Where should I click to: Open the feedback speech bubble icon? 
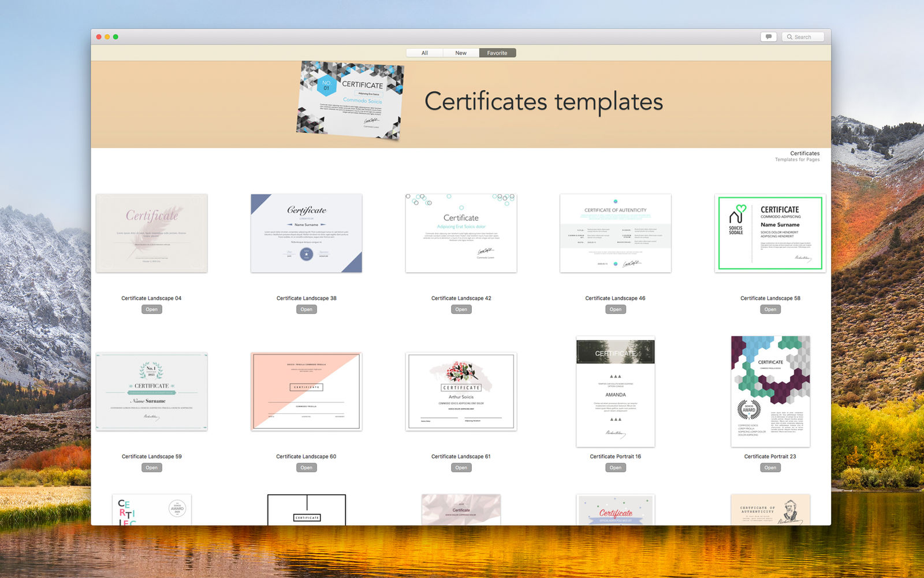[768, 36]
